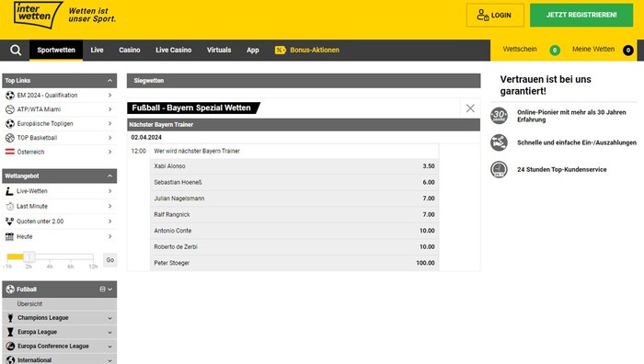The image size is (644, 364).
Task: Collapse the Top Links panel
Action: (109, 81)
